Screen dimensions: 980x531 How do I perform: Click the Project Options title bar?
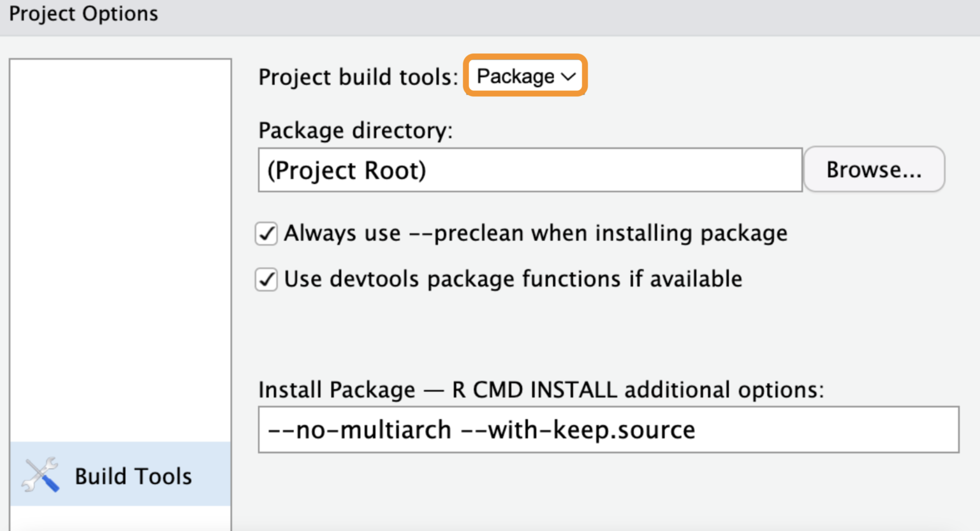490,15
